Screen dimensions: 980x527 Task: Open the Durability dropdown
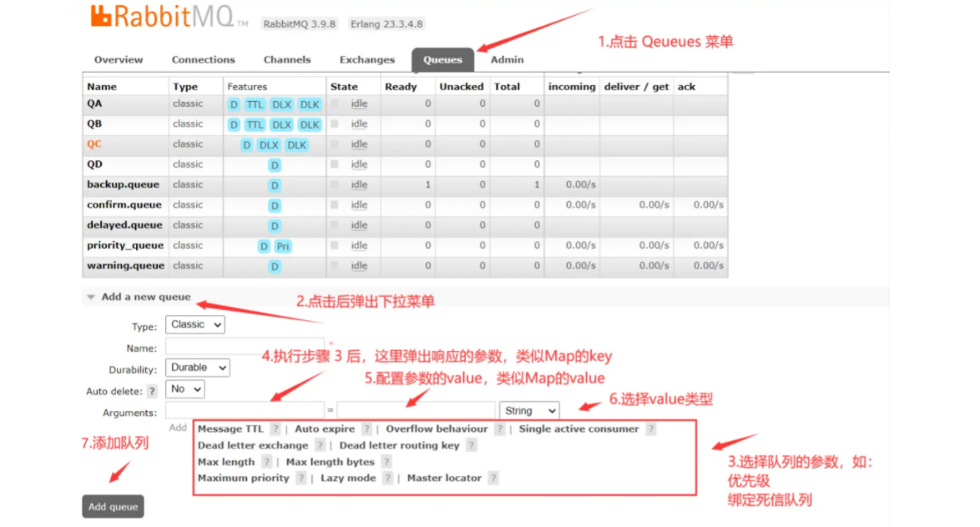pyautogui.click(x=198, y=367)
